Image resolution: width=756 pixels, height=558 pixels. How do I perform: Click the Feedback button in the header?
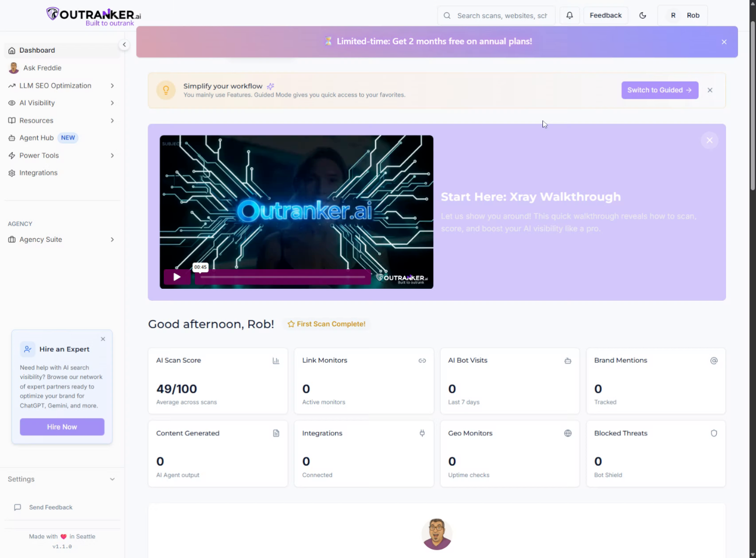(606, 16)
